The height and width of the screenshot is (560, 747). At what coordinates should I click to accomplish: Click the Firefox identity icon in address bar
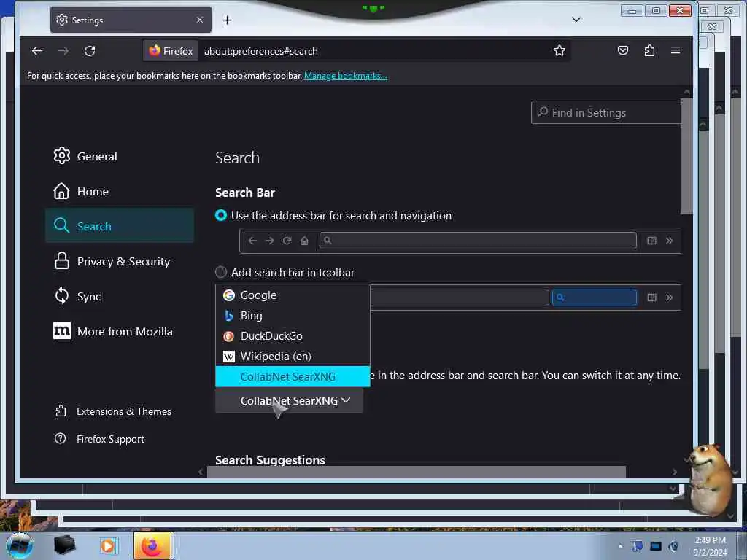pos(171,51)
